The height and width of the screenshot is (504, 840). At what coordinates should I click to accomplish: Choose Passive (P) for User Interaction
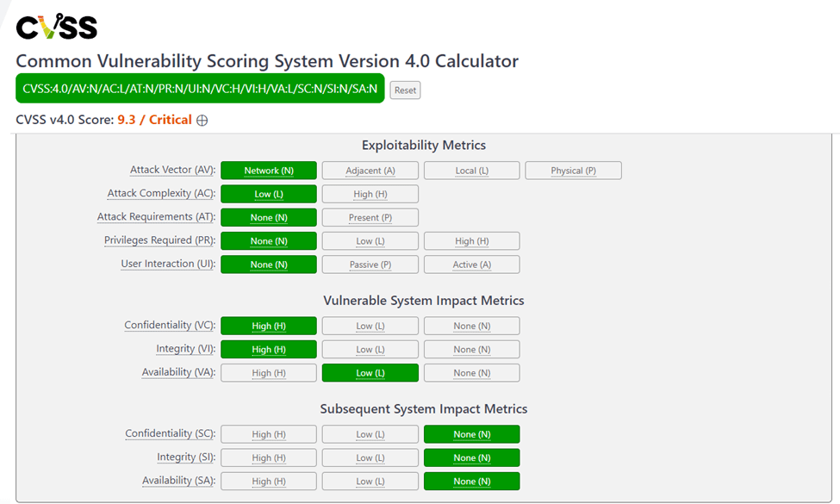coord(370,264)
